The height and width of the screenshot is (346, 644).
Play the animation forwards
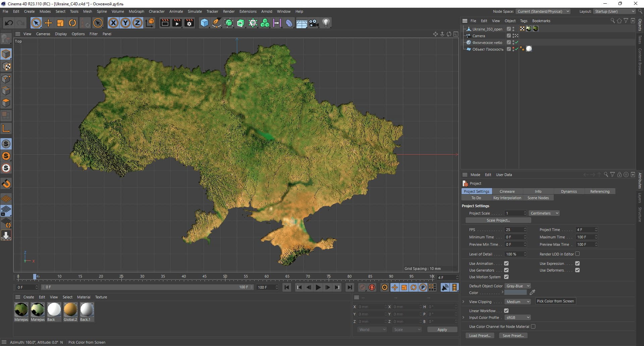coord(318,287)
